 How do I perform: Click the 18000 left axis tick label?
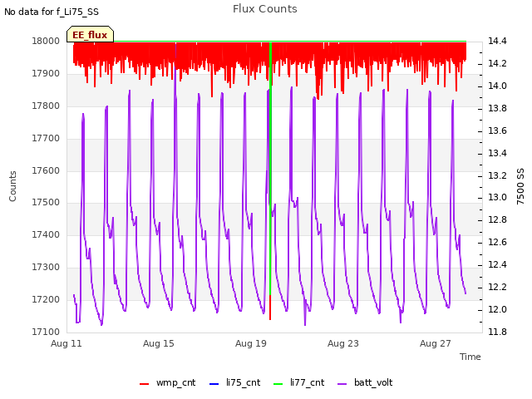pyautogui.click(x=46, y=41)
